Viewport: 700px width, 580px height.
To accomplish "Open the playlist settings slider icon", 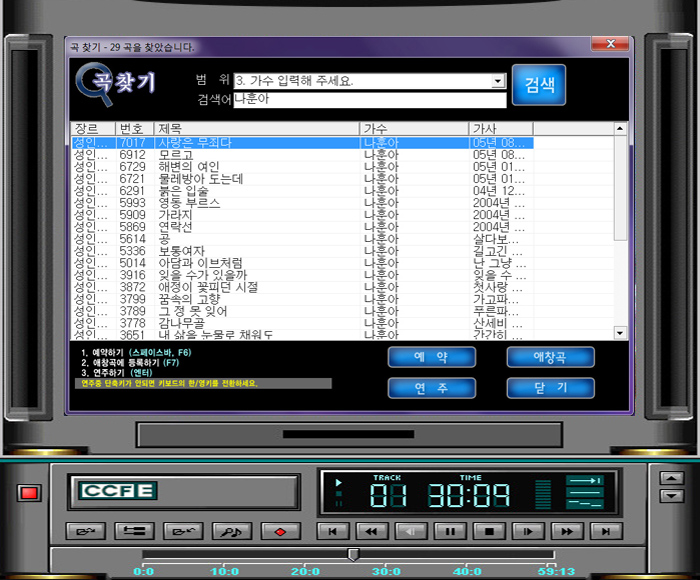I will tap(134, 531).
